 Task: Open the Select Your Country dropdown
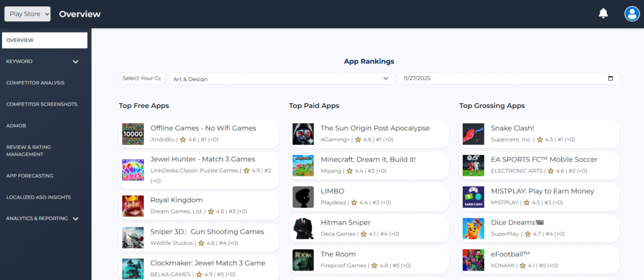pyautogui.click(x=142, y=78)
